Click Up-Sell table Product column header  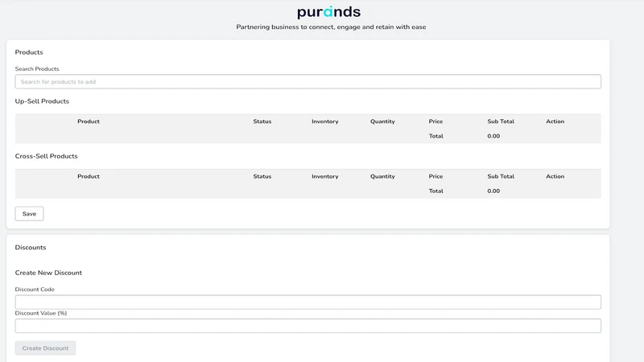tap(89, 121)
